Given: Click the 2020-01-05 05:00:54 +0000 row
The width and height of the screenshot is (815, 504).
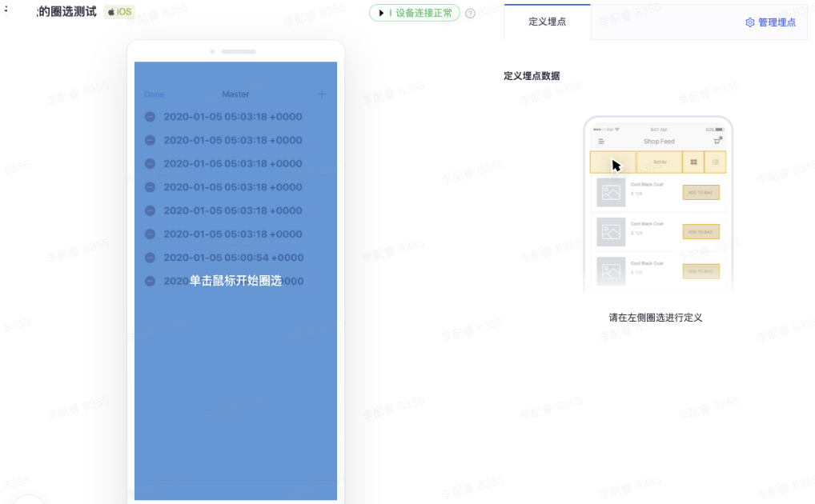Looking at the screenshot, I should 235,258.
